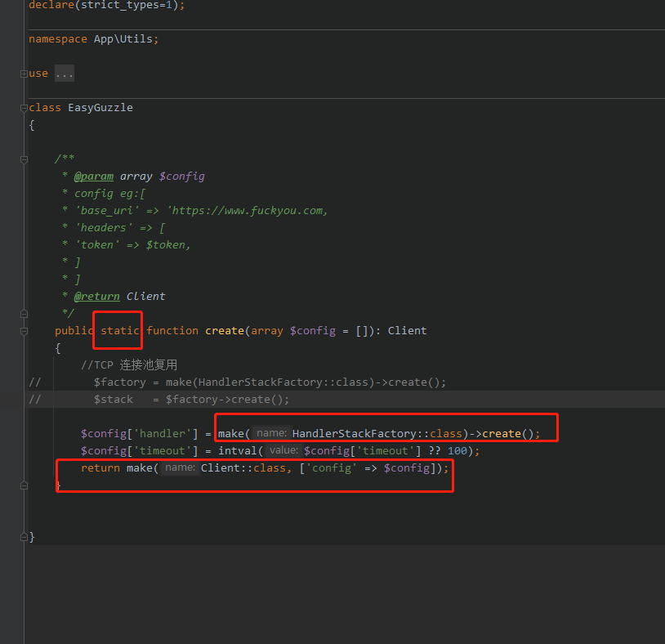Viewport: 665px width, 644px height.
Task: Click the fold arrow at the class closing brace
Action: coord(24,537)
